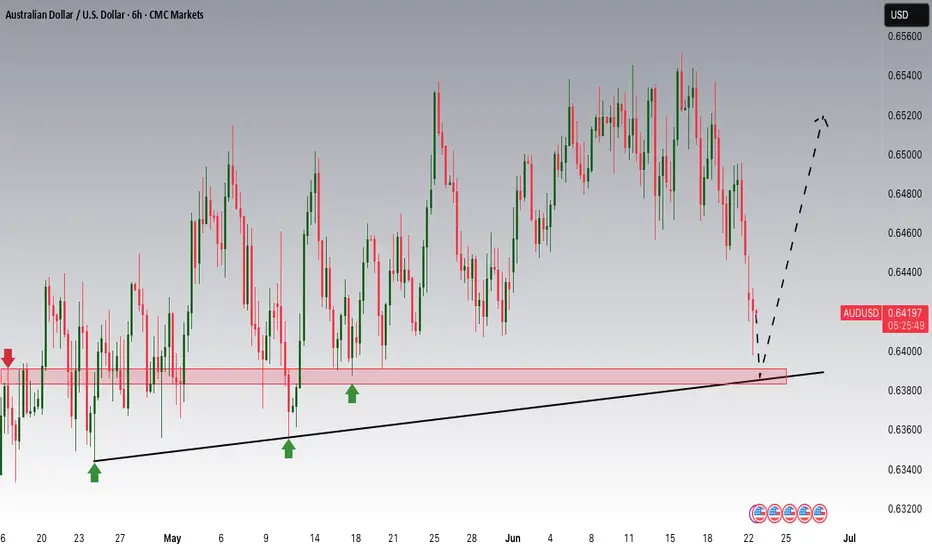932x550 pixels.
Task: Click the Jun label on time axis
Action: click(512, 538)
